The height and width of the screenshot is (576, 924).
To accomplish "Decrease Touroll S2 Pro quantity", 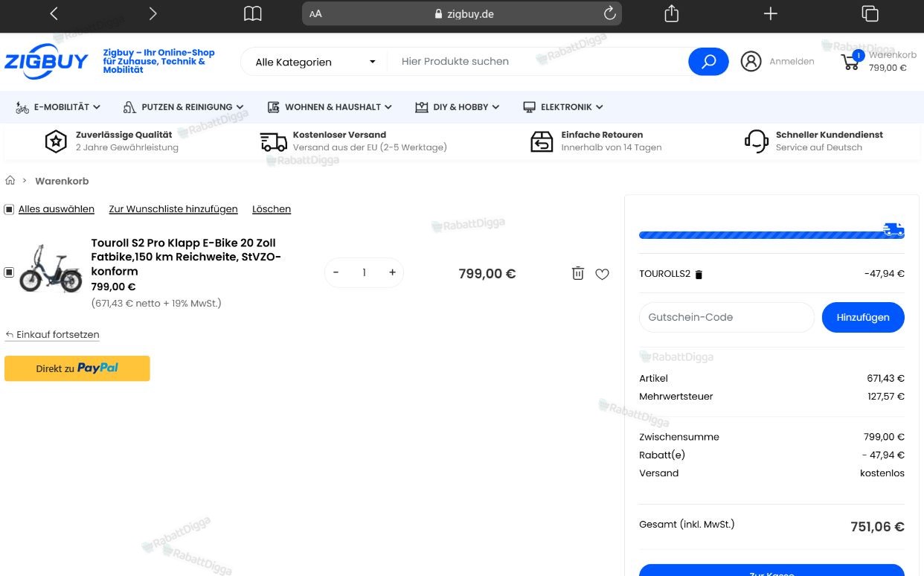I will click(x=336, y=272).
